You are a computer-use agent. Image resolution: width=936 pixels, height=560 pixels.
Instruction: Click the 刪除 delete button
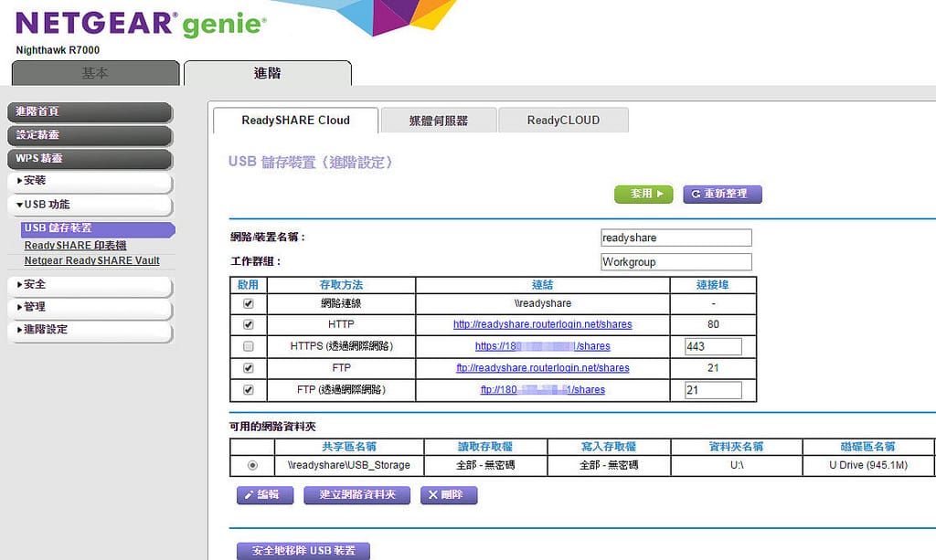point(449,495)
